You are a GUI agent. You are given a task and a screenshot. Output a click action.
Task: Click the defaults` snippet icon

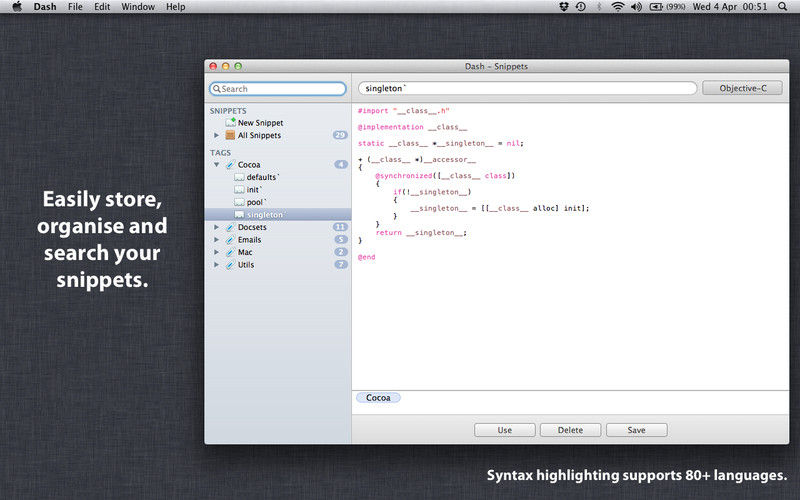(239, 177)
